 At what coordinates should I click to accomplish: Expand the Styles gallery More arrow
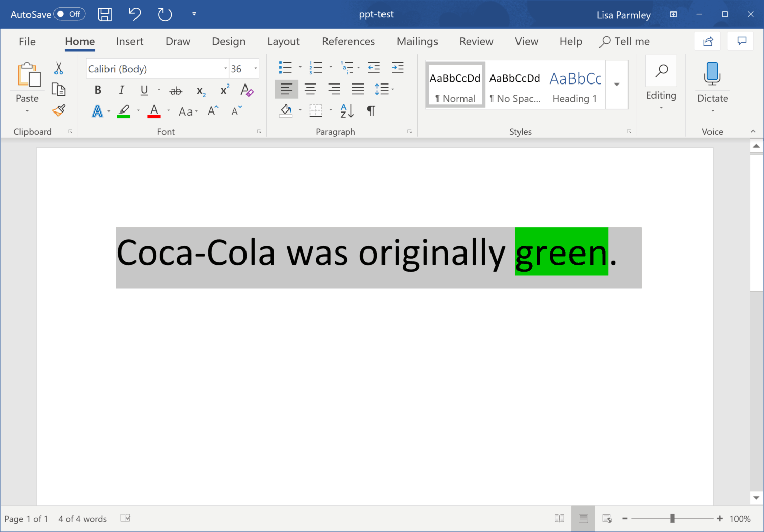[617, 85]
